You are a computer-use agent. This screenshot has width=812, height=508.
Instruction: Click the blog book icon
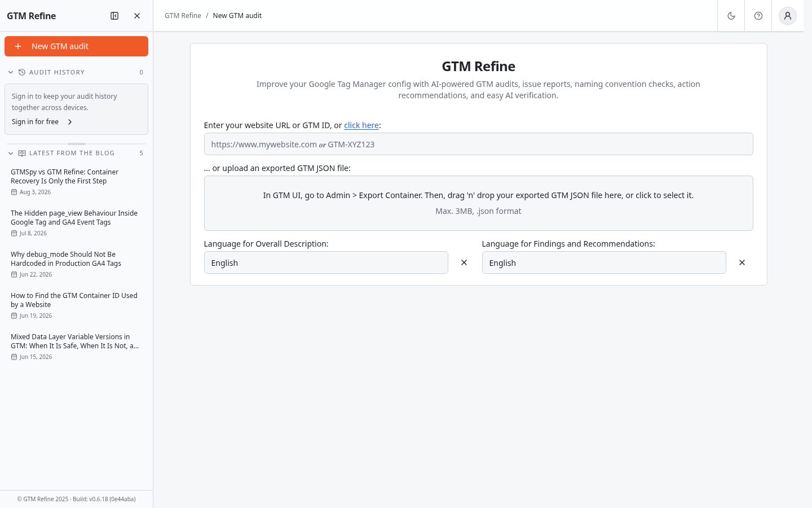pyautogui.click(x=22, y=153)
